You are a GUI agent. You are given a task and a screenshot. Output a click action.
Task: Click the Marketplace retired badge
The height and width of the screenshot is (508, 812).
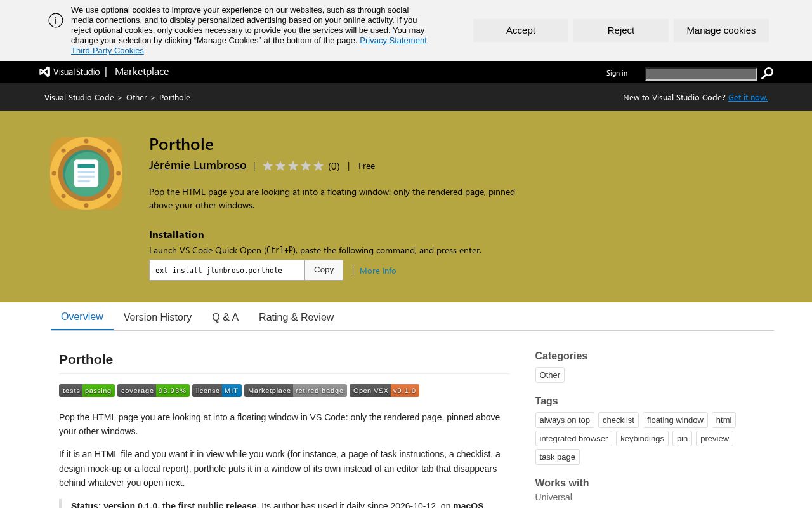click(x=296, y=391)
